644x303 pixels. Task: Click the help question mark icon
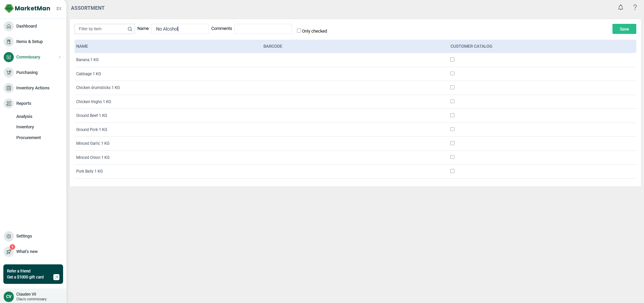[635, 7]
